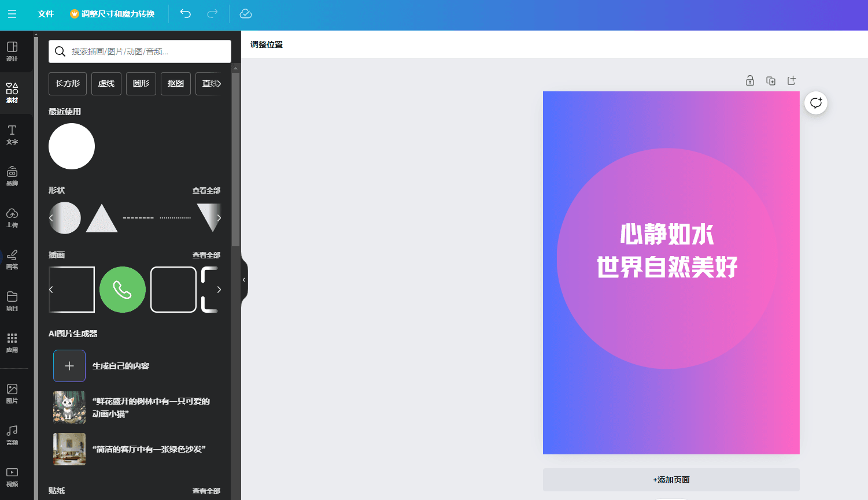Screen dimensions: 868x500
Task: Click the 调整位置 button
Action: (267, 45)
